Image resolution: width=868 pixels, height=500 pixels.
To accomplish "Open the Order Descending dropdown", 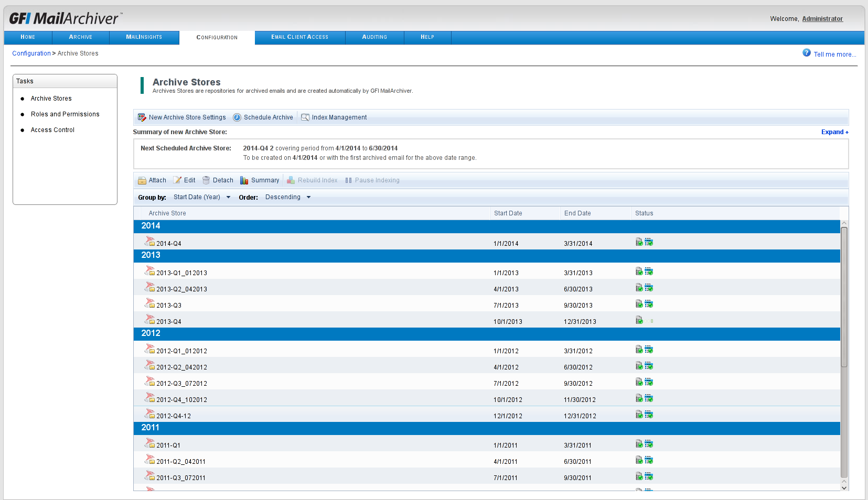I will click(288, 197).
